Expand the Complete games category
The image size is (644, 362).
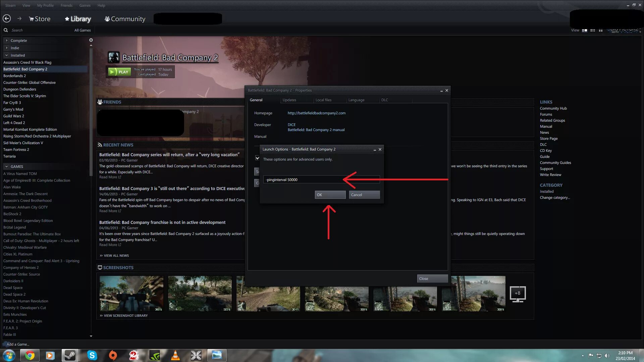coord(6,40)
